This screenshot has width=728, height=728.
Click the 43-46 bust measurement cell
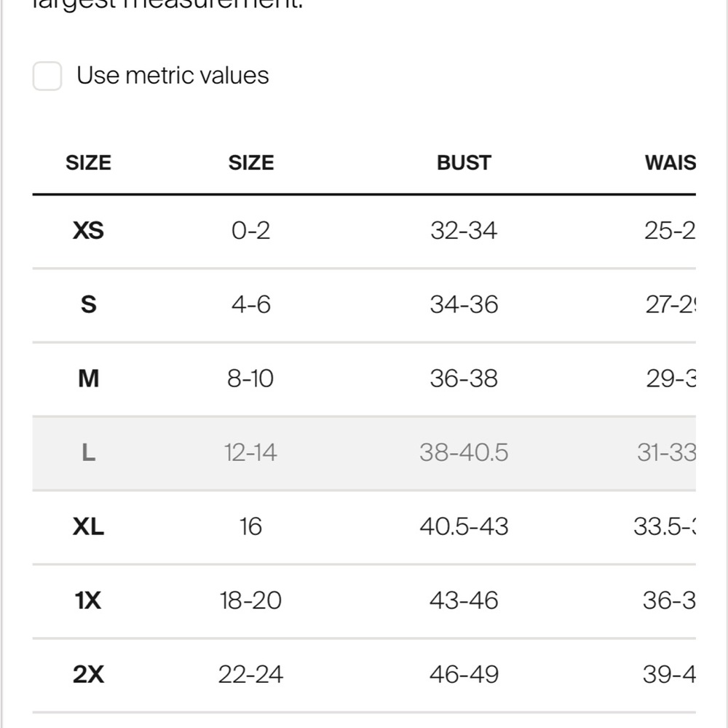(x=464, y=601)
